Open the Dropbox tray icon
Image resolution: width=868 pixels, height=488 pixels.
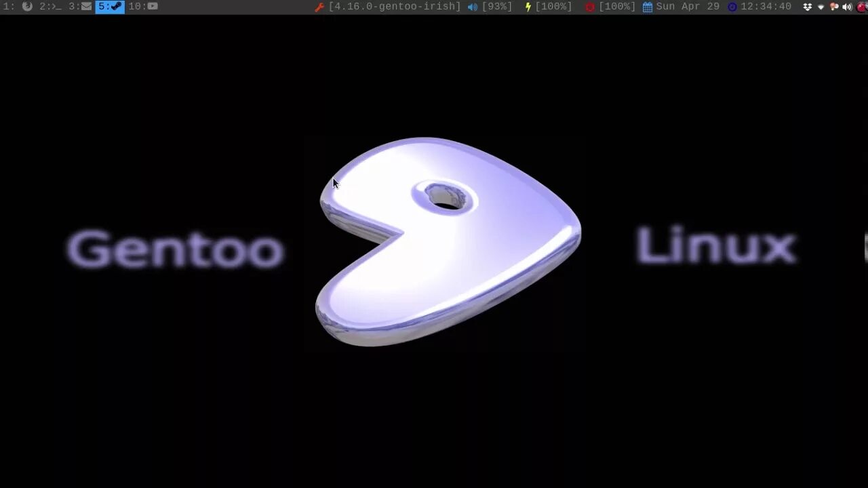click(808, 7)
